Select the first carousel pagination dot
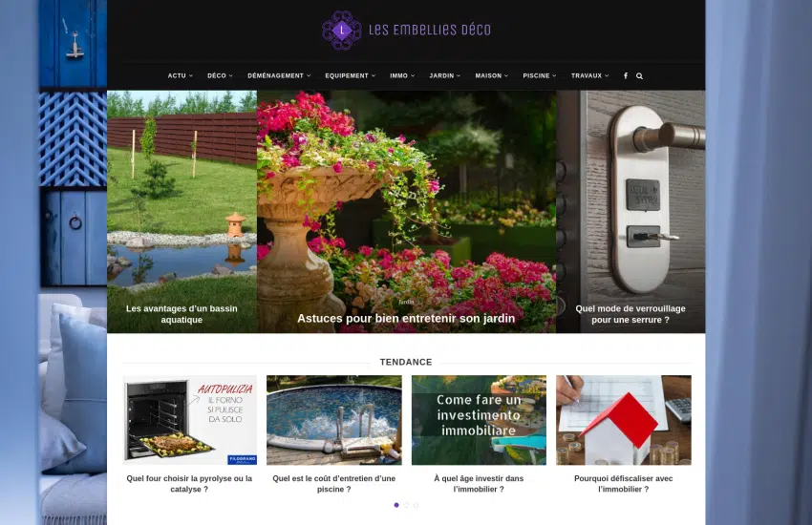The height and width of the screenshot is (525, 812). click(x=396, y=505)
